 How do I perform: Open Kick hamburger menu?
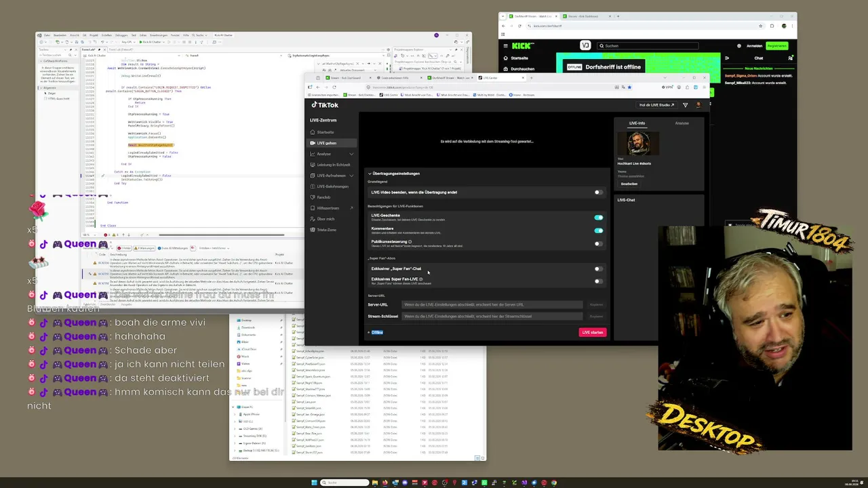coord(505,46)
